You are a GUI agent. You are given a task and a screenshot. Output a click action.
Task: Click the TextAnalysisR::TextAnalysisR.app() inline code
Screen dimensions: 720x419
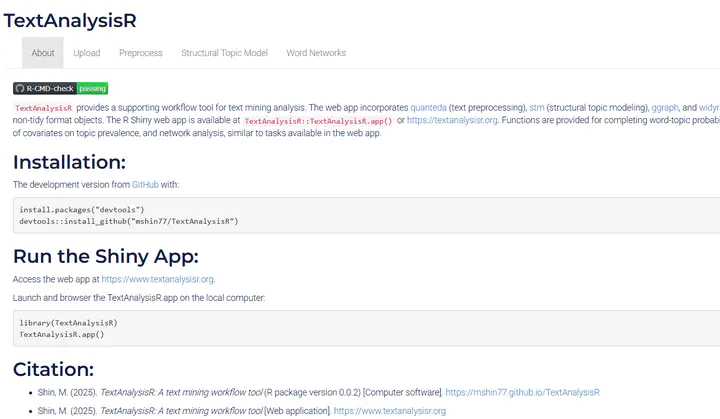tap(318, 121)
